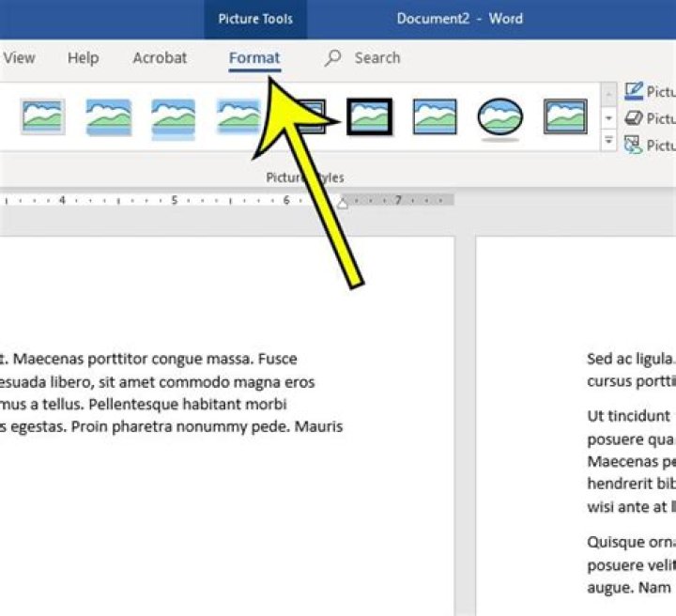Screen dimensions: 676x616
Task: Click the word 'Maecenas' in the first line
Action: pyautogui.click(x=48, y=359)
